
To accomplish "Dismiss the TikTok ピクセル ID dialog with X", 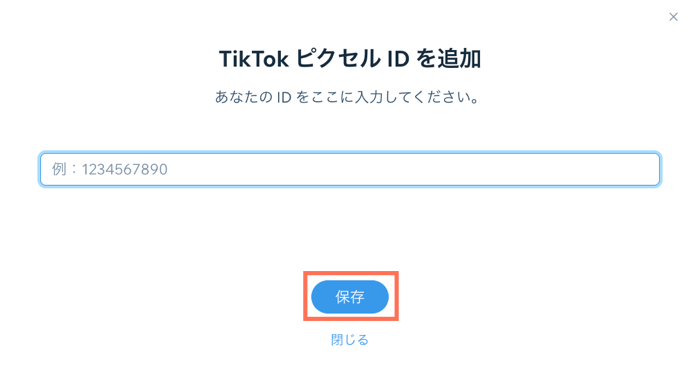I will [x=673, y=17].
